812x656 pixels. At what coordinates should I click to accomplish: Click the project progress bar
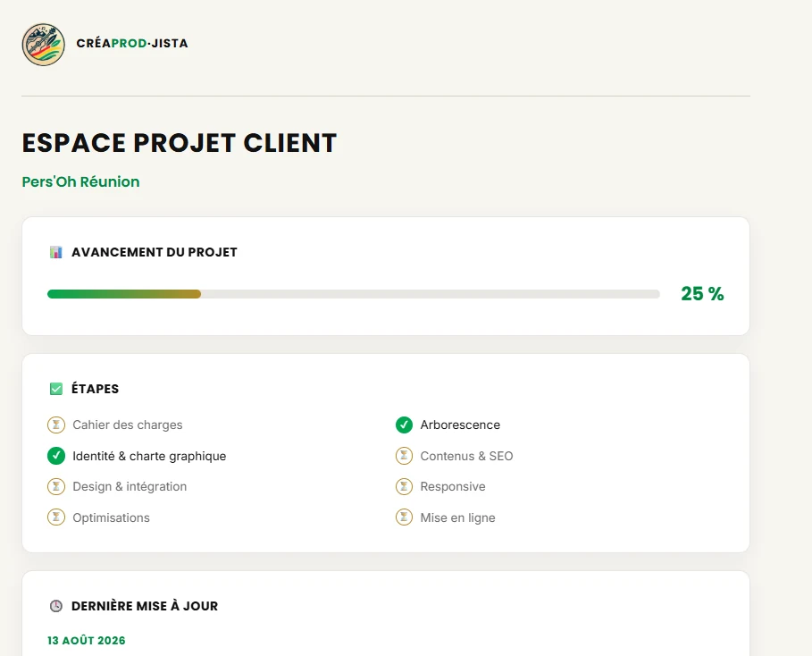354,294
